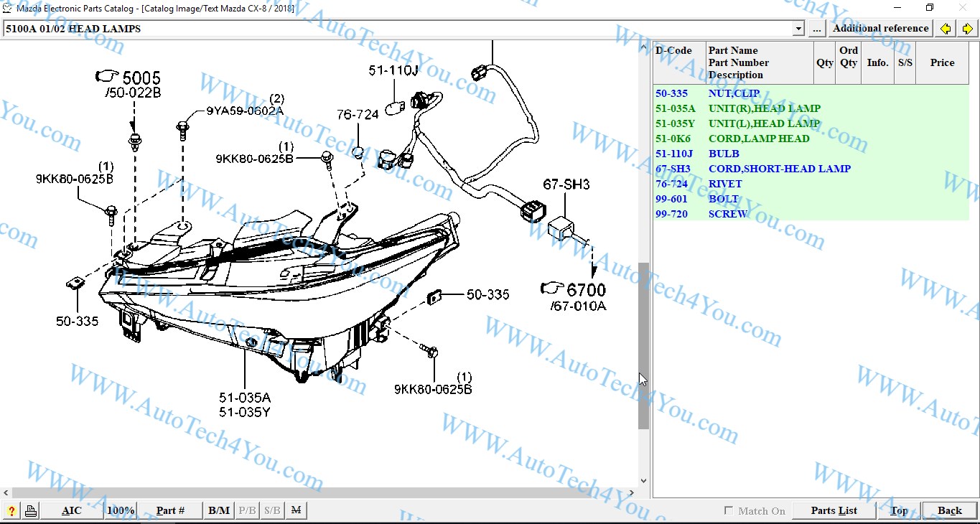Image resolution: width=980 pixels, height=524 pixels.
Task: Click the AIC button in bottom toolbar
Action: tap(72, 510)
